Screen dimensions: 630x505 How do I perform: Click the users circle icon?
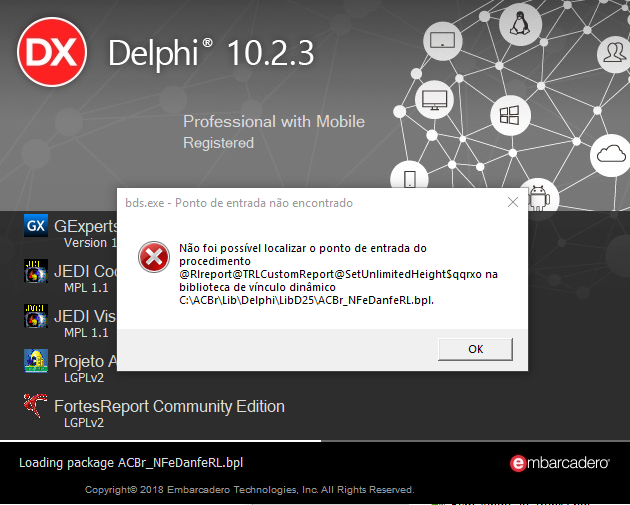pyautogui.click(x=614, y=53)
